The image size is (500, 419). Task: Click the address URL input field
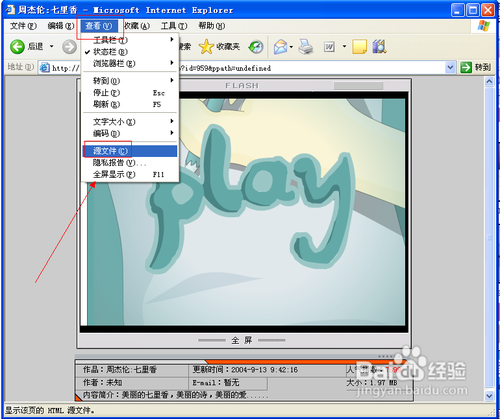[x=247, y=68]
